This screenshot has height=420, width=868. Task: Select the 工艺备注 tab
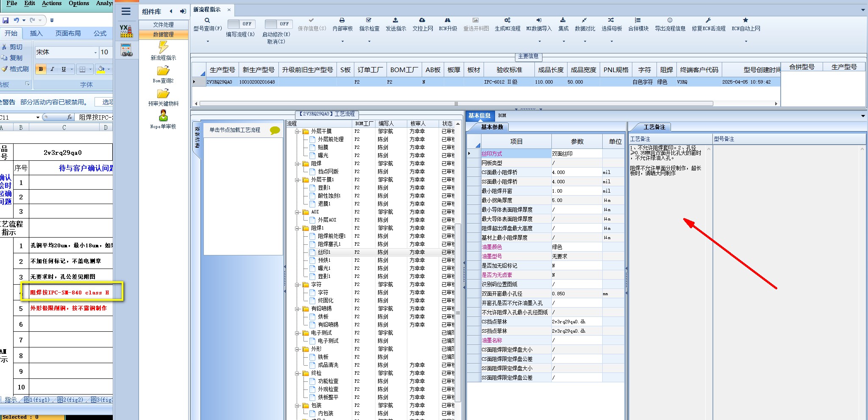[654, 127]
